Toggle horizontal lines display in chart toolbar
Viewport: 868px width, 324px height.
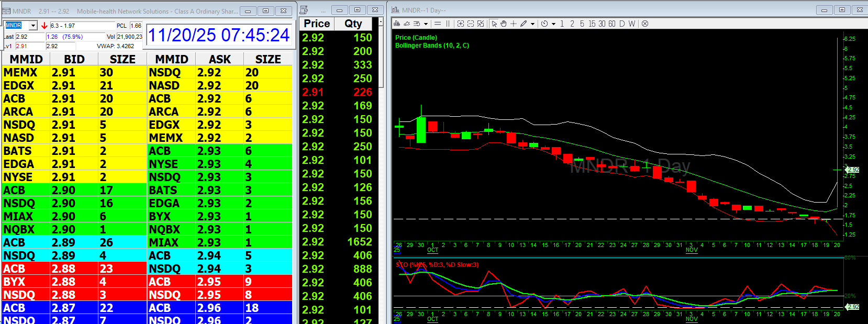pos(438,24)
